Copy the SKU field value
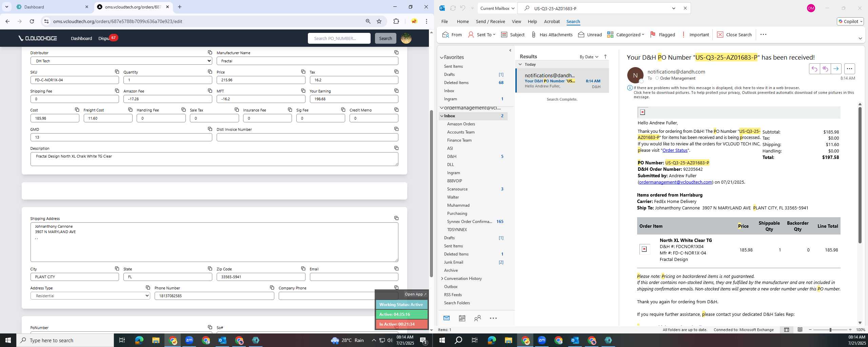868x347 pixels. coord(117,72)
